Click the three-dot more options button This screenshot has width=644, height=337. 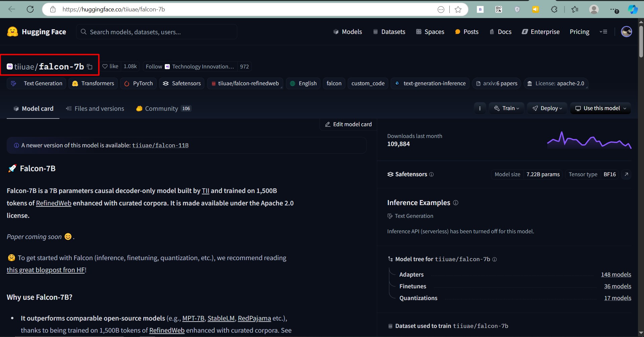click(480, 108)
